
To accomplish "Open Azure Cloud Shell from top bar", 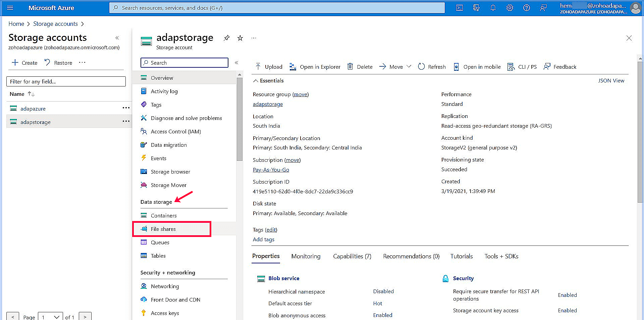I will tap(459, 8).
